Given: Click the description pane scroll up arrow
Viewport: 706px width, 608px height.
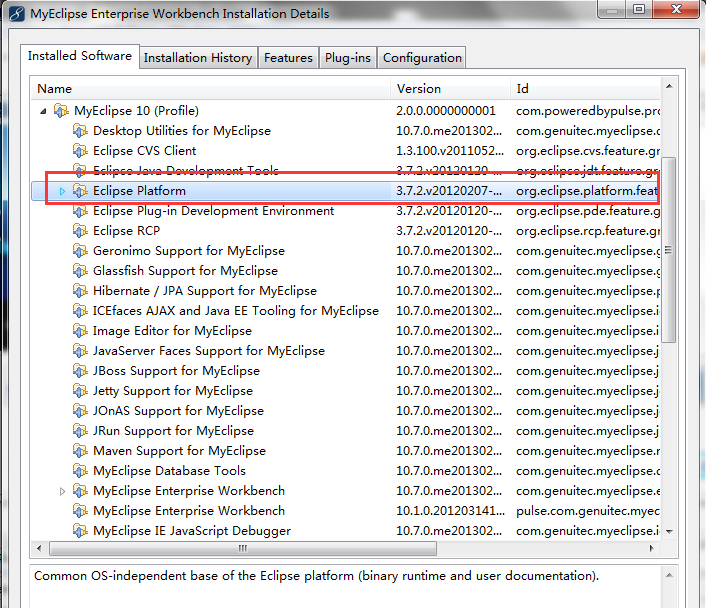Looking at the screenshot, I should (669, 575).
